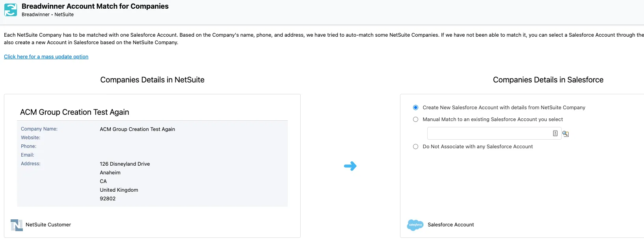Click the Website: field label
Viewport: 644px width, 241px height.
pos(31,138)
